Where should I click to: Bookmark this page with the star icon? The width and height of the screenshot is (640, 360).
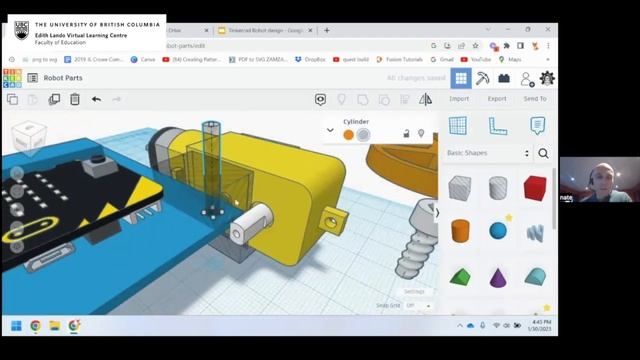(476, 46)
